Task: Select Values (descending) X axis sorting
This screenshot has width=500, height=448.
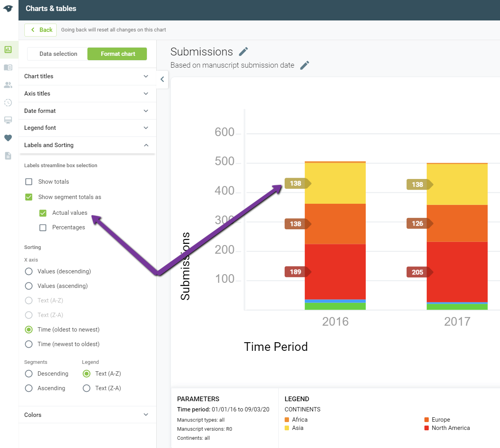Action: [x=29, y=271]
